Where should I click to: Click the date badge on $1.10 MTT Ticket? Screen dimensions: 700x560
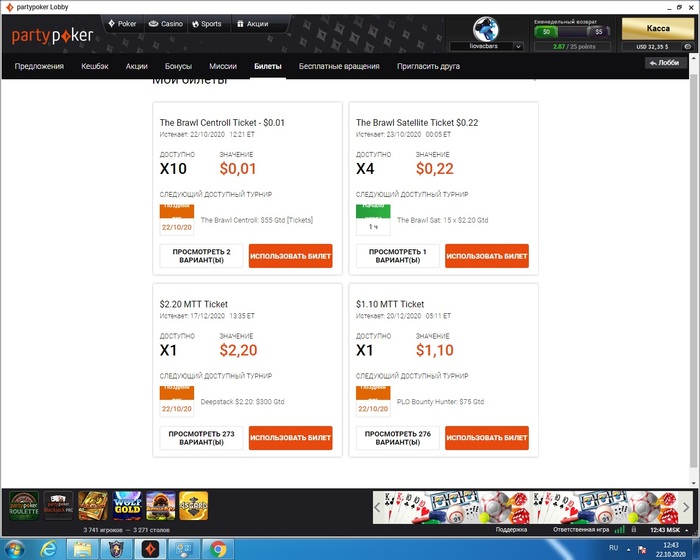373,401
